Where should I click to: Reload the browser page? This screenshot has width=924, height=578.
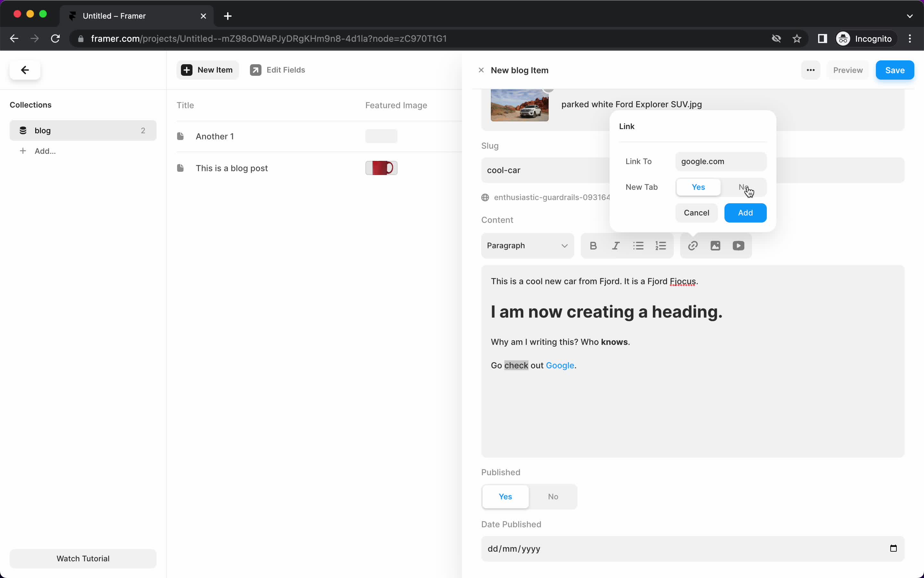point(56,39)
